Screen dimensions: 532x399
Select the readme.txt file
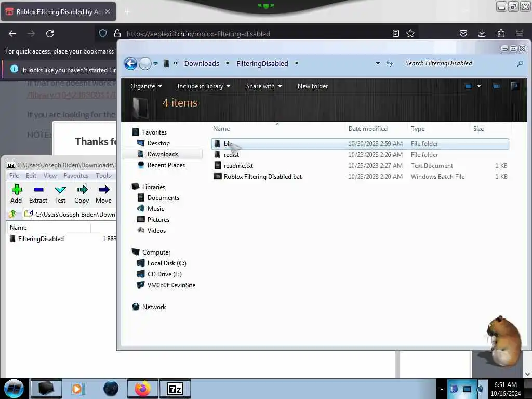point(360,166)
